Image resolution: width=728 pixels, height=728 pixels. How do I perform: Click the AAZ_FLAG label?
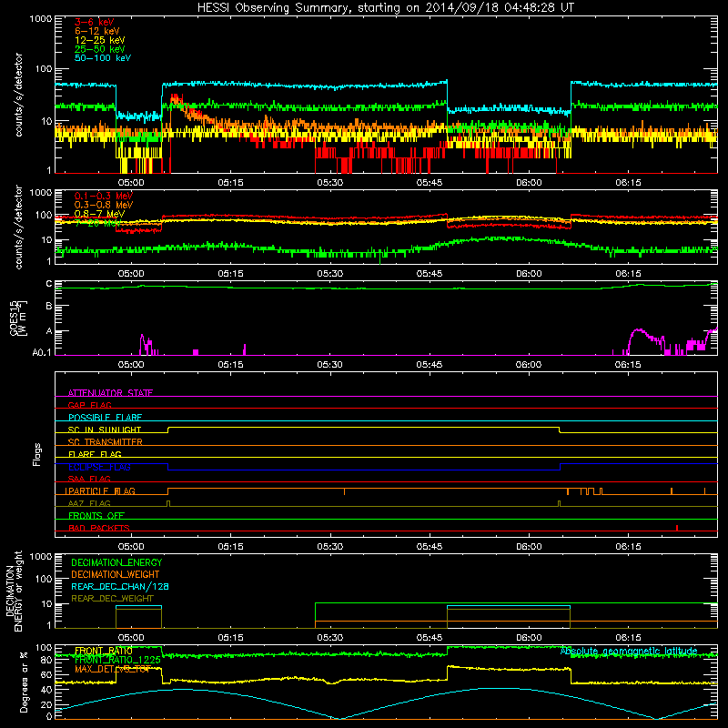[89, 503]
